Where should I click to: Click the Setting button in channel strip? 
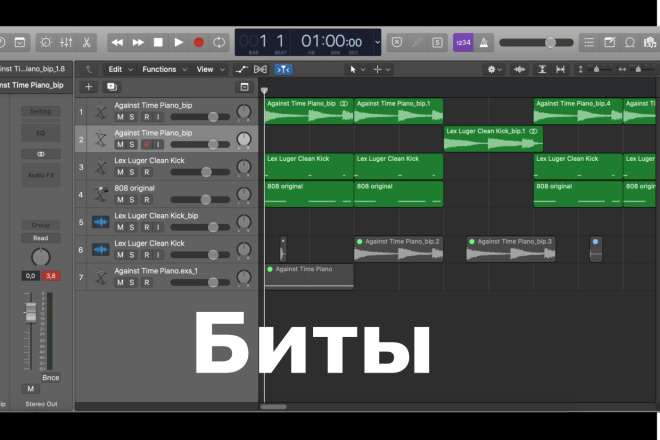[x=41, y=111]
